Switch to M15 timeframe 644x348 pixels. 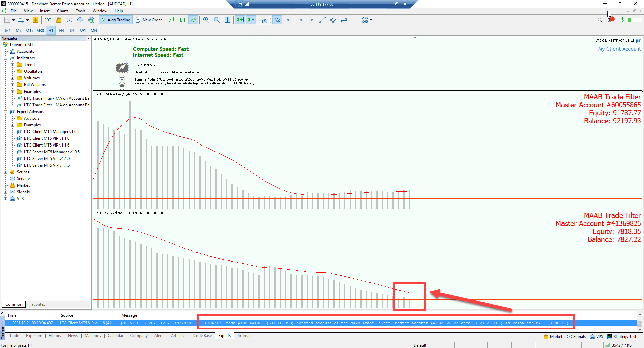(x=29, y=30)
